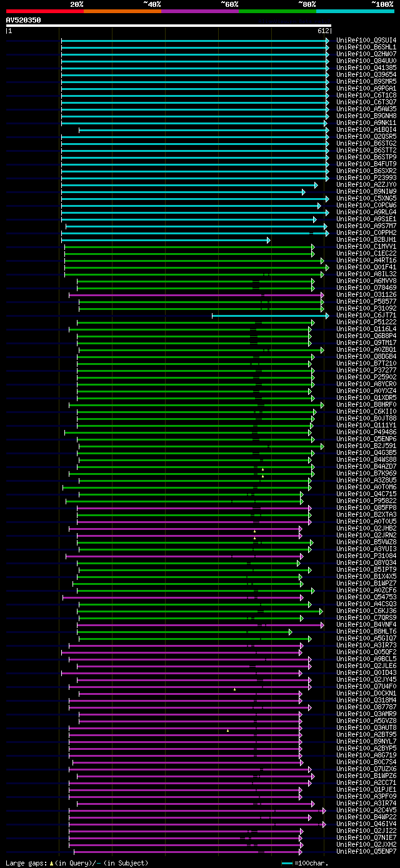Select the UniRef100_A2ZJY0 label
This screenshot has height=868, width=400.
tap(366, 184)
